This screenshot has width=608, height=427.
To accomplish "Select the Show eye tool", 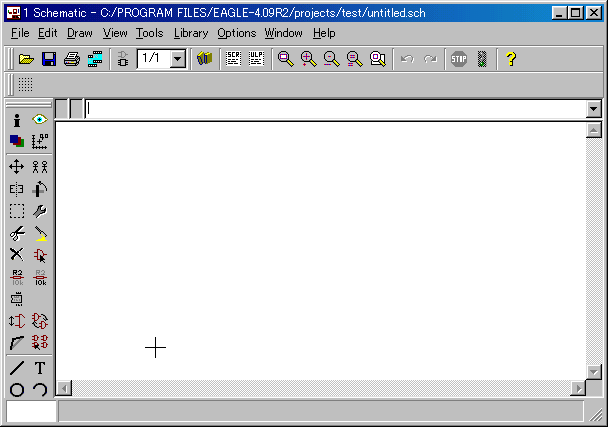I will tap(40, 119).
